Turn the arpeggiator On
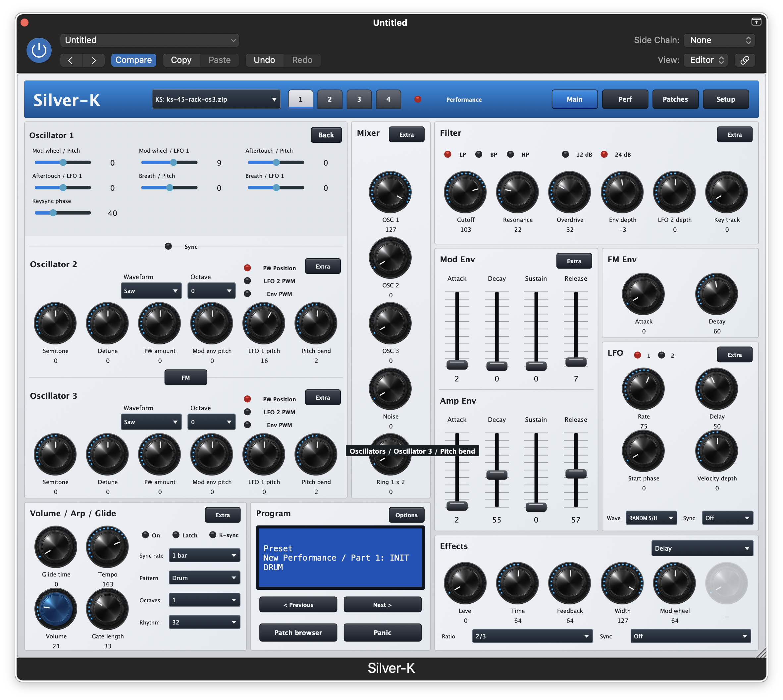This screenshot has height=700, width=783. point(145,535)
